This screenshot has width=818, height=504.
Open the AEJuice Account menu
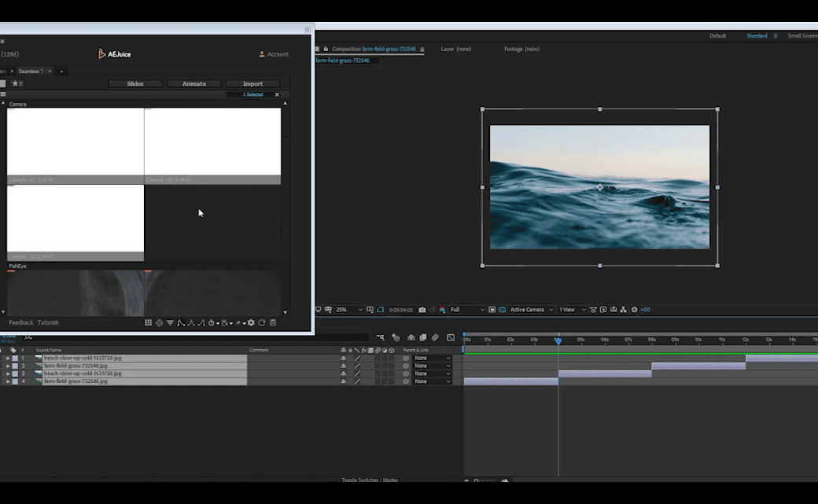coord(274,54)
